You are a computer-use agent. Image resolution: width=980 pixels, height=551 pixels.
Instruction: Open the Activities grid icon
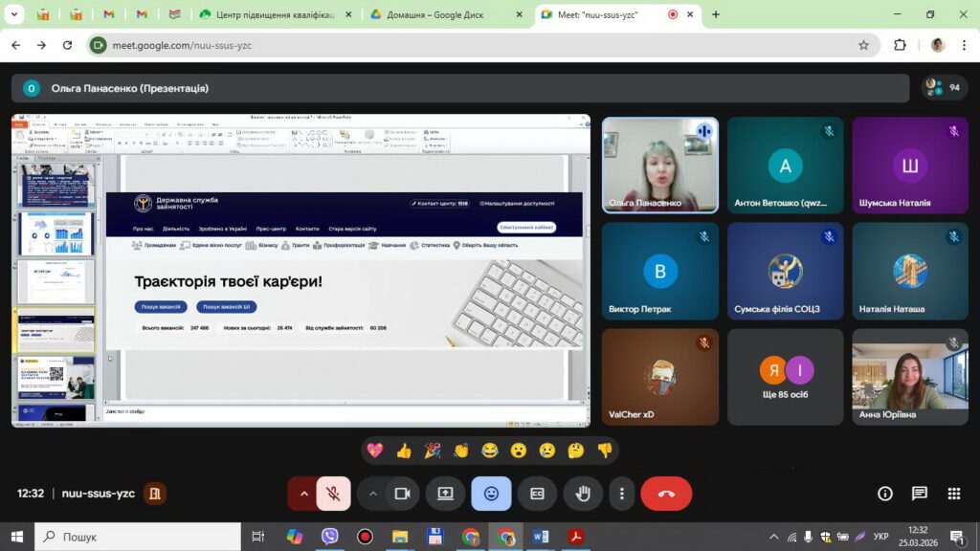953,494
